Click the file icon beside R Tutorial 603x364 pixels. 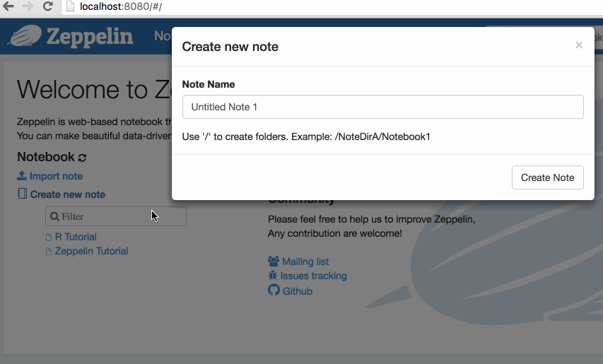click(49, 237)
